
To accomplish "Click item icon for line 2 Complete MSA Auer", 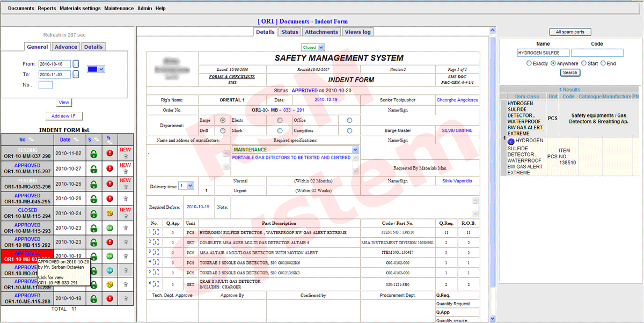I will 156,242.
